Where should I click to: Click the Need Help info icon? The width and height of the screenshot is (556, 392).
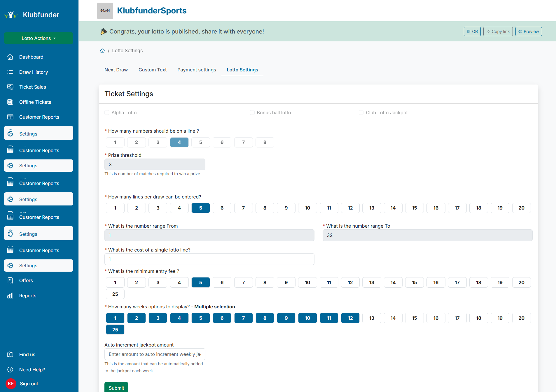tap(10, 370)
